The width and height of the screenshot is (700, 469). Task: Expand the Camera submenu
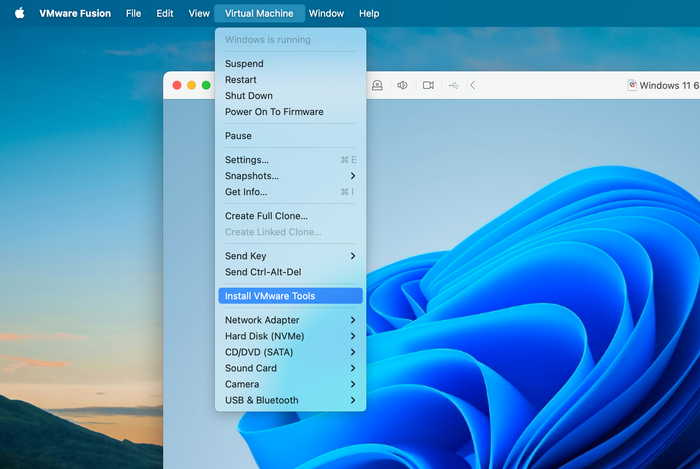coord(290,384)
